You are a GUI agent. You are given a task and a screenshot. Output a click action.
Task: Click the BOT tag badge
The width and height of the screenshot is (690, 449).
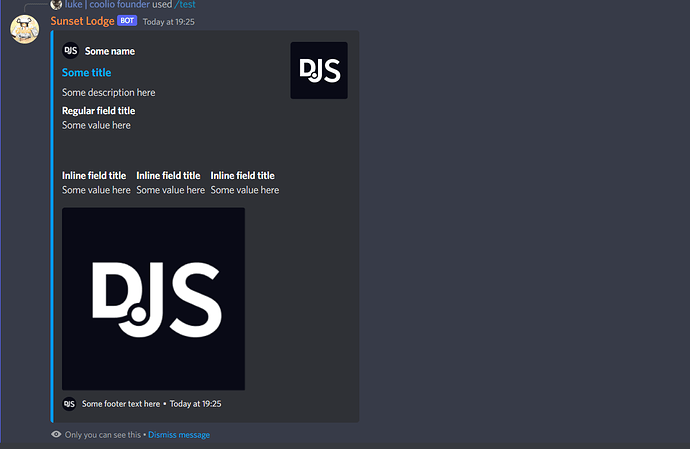pos(127,21)
